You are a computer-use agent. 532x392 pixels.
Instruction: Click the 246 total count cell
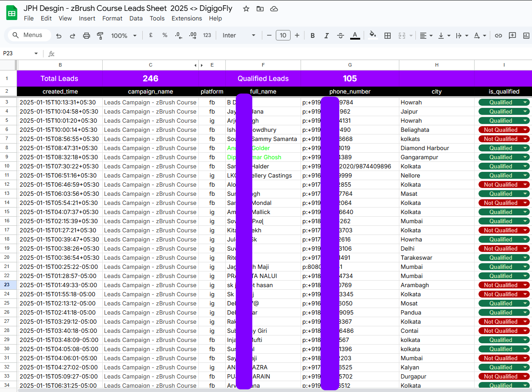(151, 79)
